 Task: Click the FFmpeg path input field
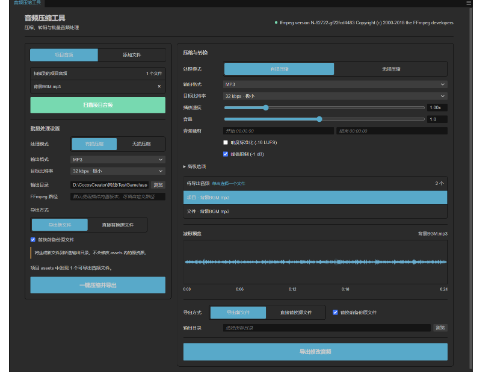[x=118, y=197]
